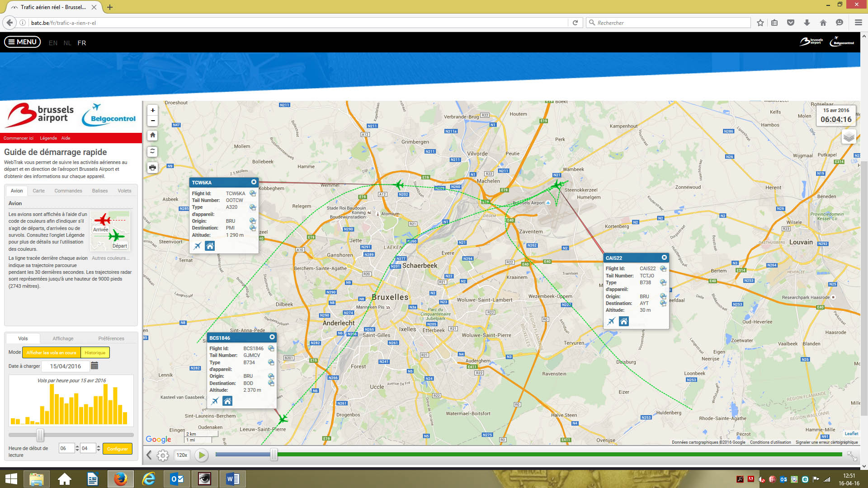This screenshot has width=868, height=488.
Task: Reset map to home view
Action: pos(153,135)
